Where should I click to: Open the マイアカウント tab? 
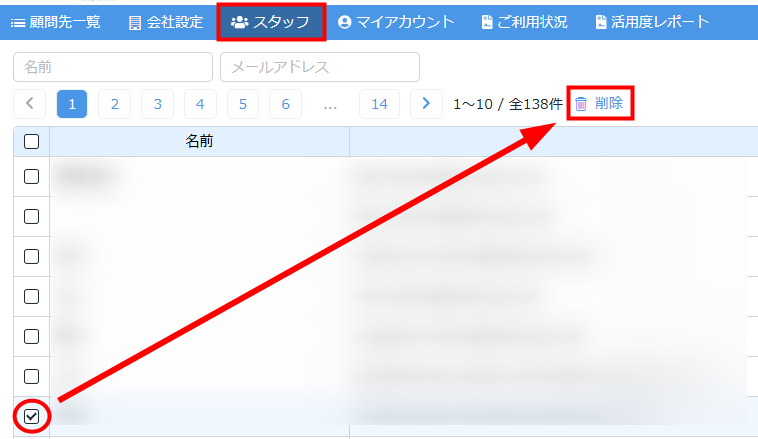(396, 22)
